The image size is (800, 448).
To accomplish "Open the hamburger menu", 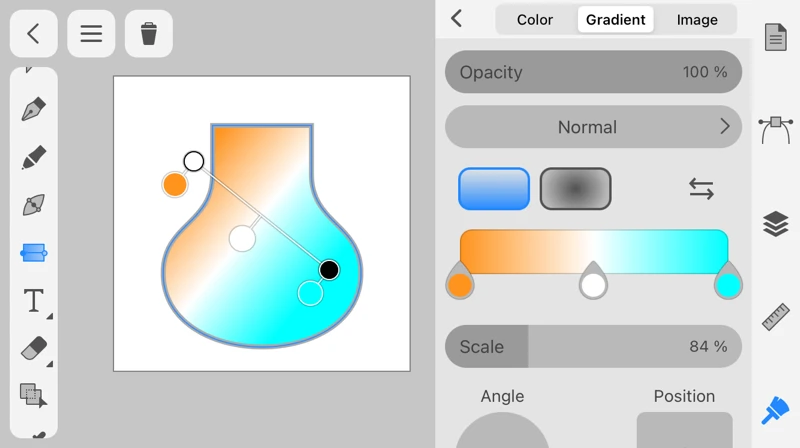I will tap(91, 34).
